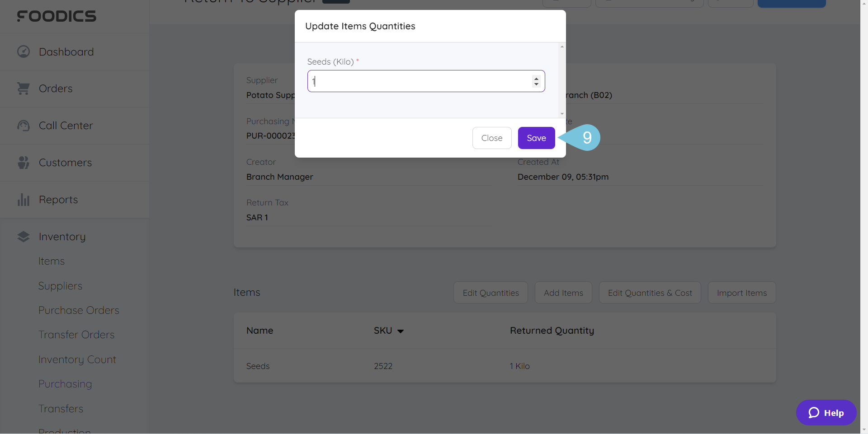Open the SKU column sort dropdown
This screenshot has height=434, width=868.
pyautogui.click(x=401, y=331)
